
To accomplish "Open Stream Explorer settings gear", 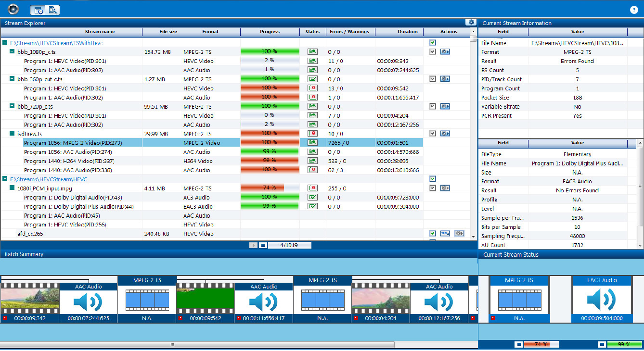I will [470, 22].
